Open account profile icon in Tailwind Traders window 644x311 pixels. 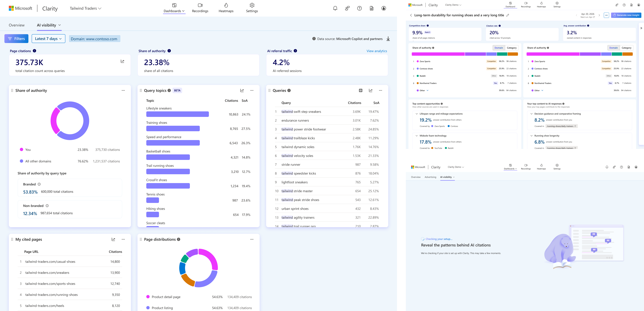[x=384, y=8]
